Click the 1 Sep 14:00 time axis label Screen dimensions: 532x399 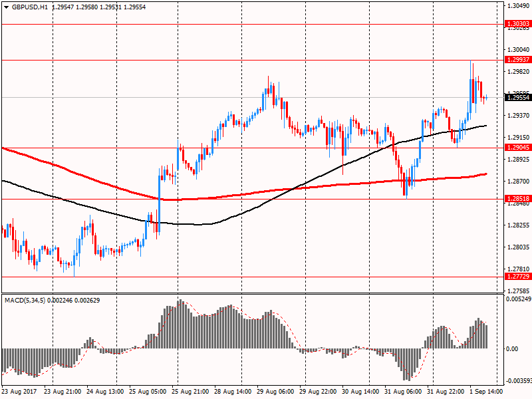(x=486, y=392)
